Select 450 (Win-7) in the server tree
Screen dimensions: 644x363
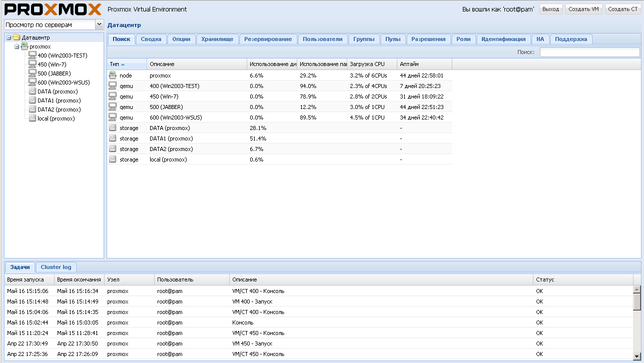click(52, 64)
